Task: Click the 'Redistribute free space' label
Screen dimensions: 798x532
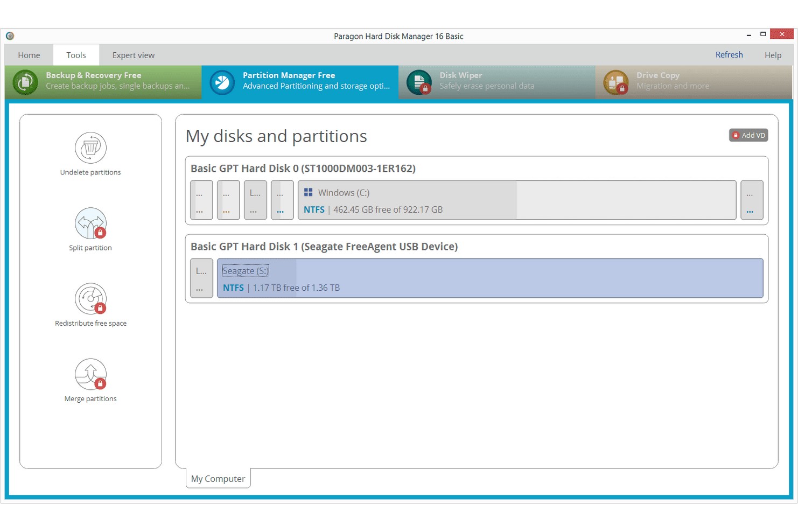Action: [90, 323]
